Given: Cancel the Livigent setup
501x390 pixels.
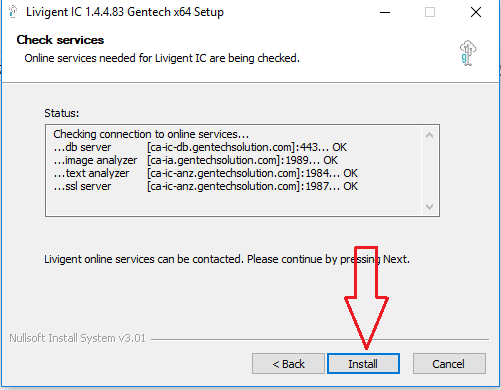Looking at the screenshot, I should tap(449, 364).
